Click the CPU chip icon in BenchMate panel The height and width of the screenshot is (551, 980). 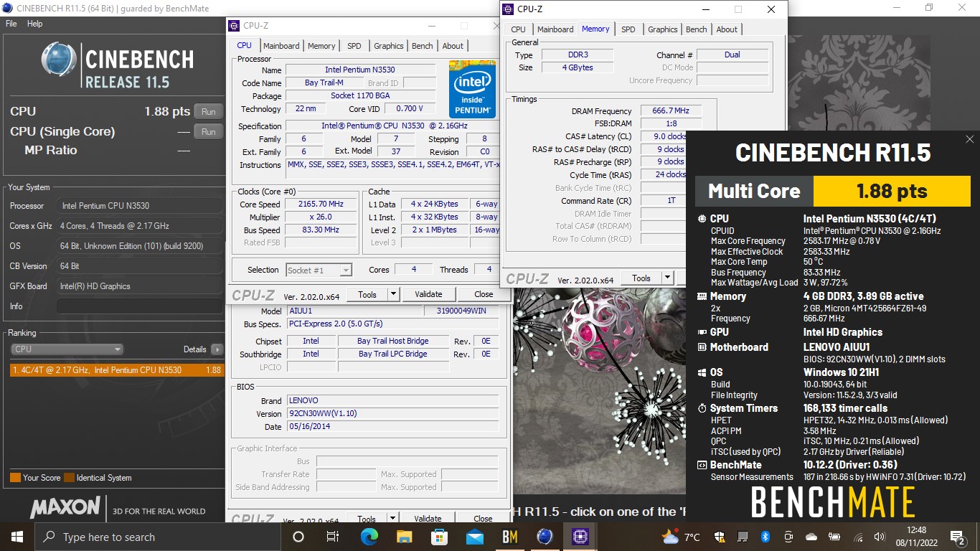pyautogui.click(x=702, y=219)
